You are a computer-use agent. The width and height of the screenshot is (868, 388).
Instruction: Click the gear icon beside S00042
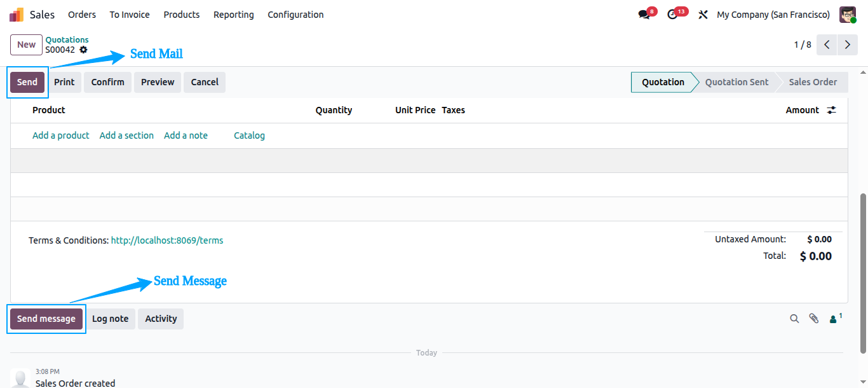coord(83,50)
